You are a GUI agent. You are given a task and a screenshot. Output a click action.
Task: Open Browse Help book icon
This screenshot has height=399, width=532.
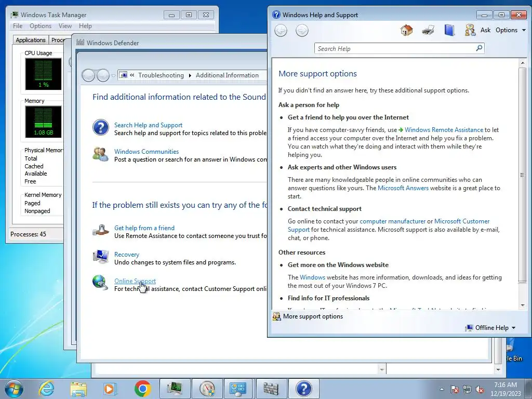point(449,30)
